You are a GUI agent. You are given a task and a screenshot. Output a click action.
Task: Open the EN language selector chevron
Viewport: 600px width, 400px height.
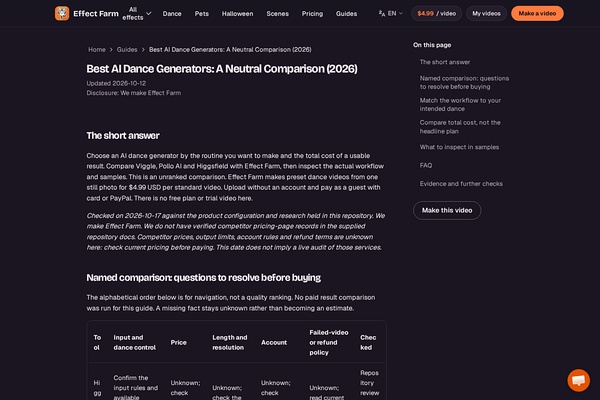point(401,13)
